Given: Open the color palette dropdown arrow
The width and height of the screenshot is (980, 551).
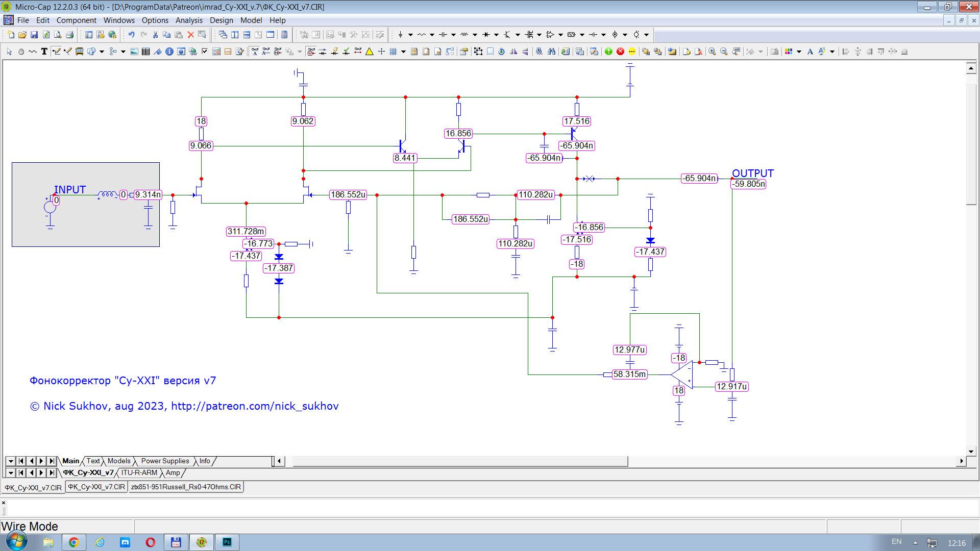Looking at the screenshot, I should [799, 52].
